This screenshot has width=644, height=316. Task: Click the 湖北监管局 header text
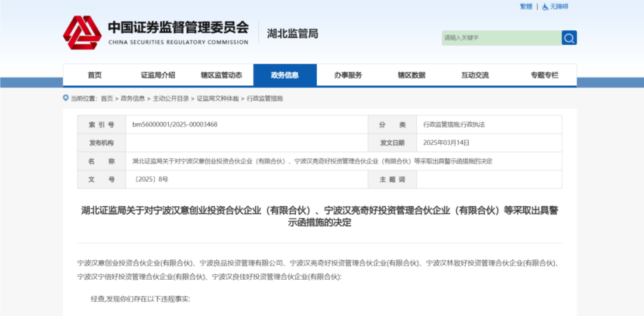pos(292,34)
